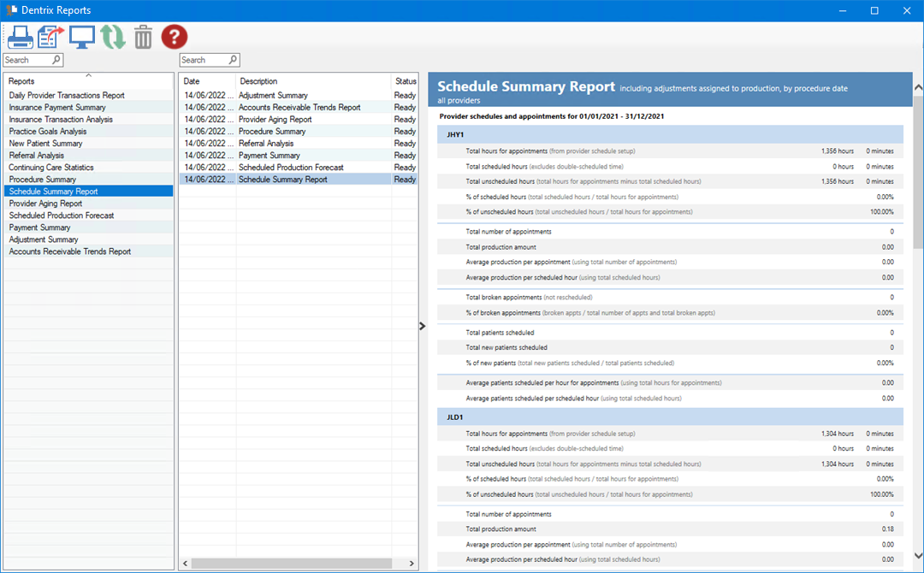Click the JLD1 provider section header
Image resolution: width=924 pixels, height=573 pixels.
[670, 417]
